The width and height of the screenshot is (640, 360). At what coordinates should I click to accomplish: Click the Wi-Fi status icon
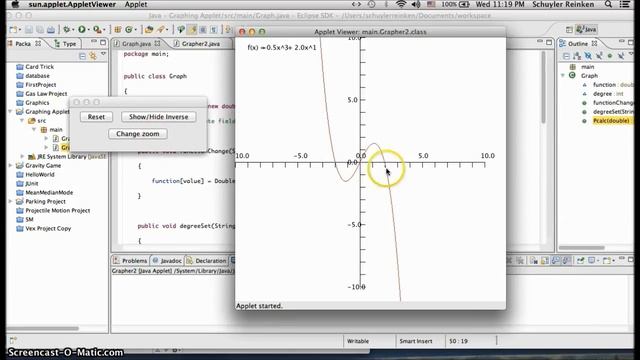[401, 4]
